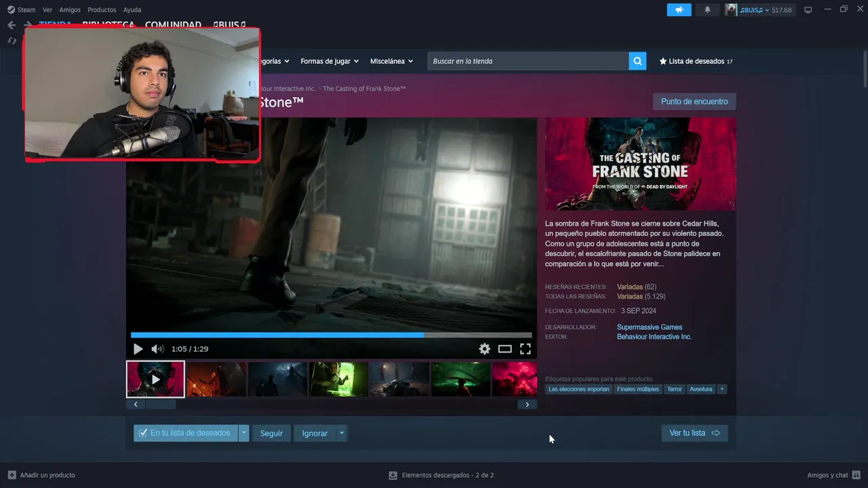Toggle the wishlist checkbox button
Viewport: 868px width, 488px height.
coord(185,433)
